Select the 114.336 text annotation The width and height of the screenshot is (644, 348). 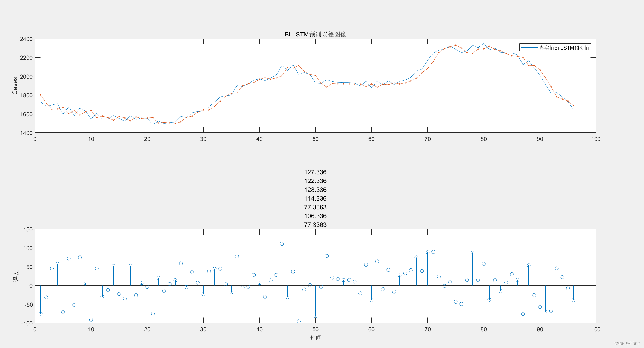pos(315,199)
